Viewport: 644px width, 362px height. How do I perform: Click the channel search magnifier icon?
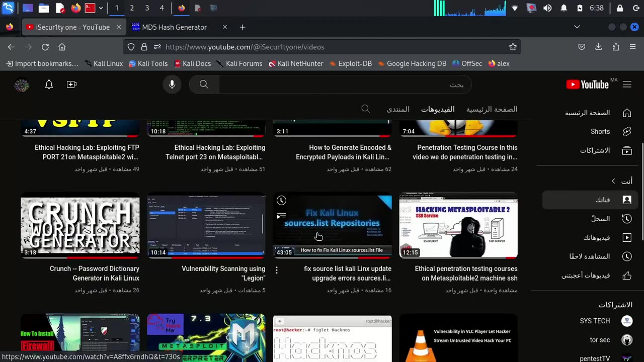(x=366, y=109)
